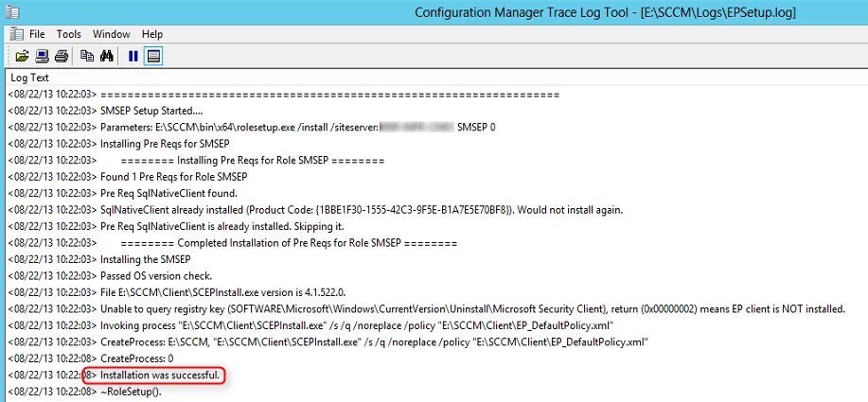This screenshot has height=402, width=868.
Task: Select the '~RoleSetup().' log entry
Action: click(434, 393)
